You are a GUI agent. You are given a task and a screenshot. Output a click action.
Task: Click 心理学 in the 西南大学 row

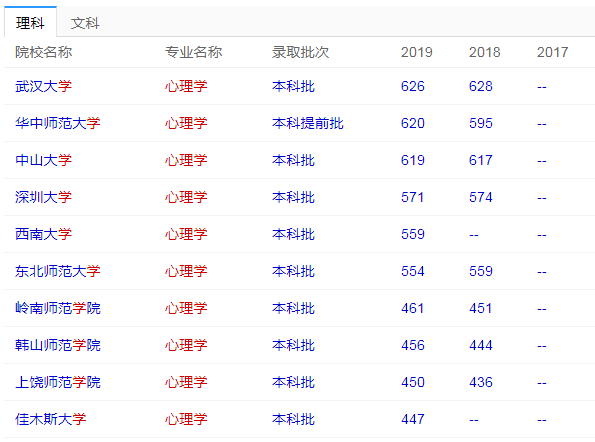coord(186,234)
